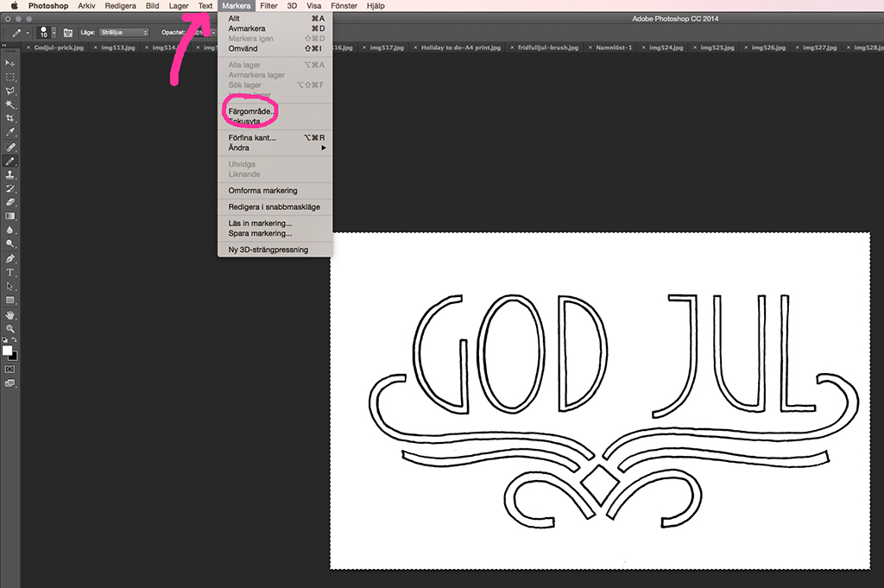
Task: Expand the Ändra submenu
Action: pos(275,148)
